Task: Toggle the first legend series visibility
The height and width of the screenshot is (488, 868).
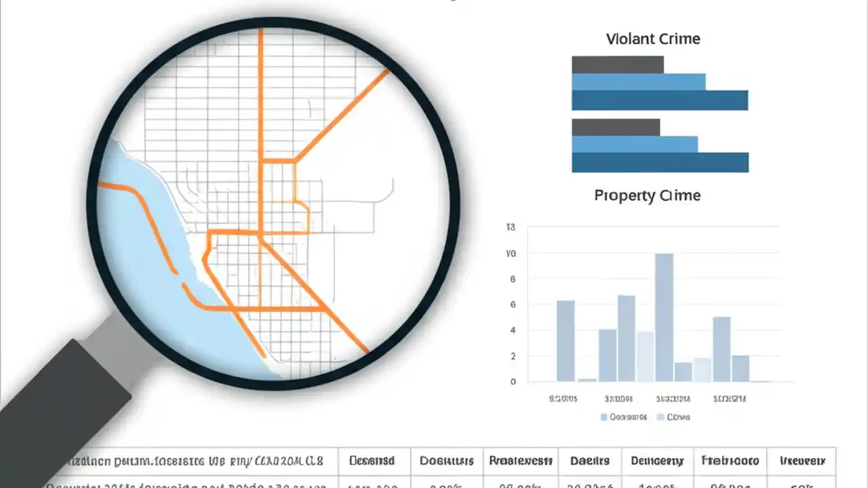Action: 624,418
